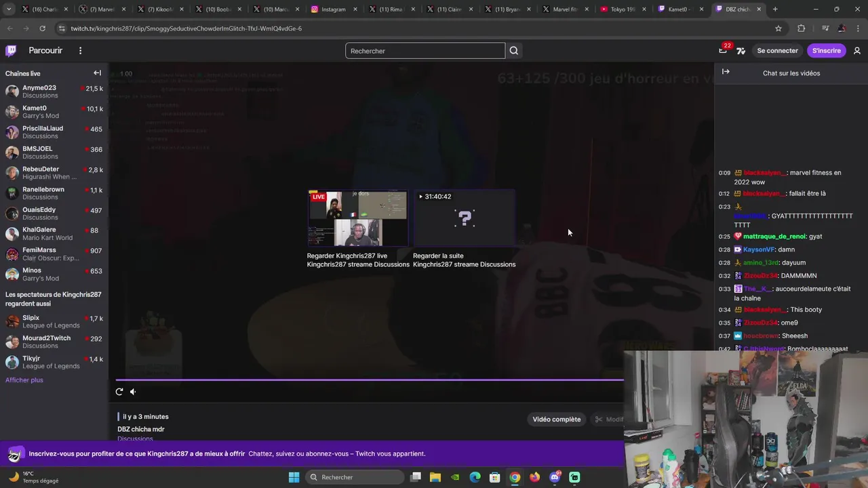Open KhalGalere channel in sidebar

54,234
